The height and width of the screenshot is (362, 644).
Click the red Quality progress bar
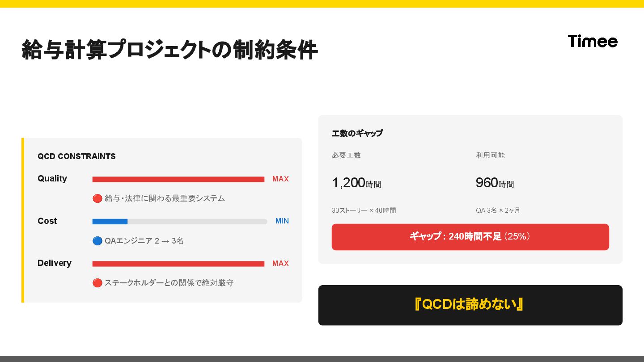coord(178,179)
